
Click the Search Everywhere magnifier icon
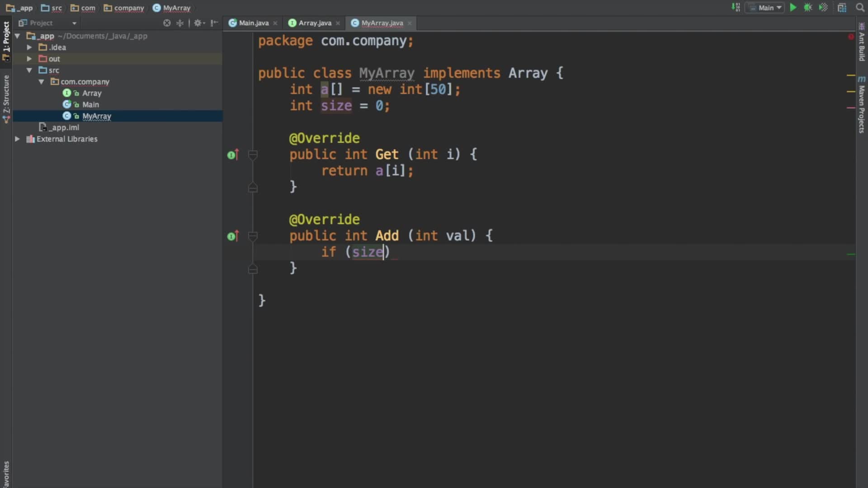coord(860,8)
